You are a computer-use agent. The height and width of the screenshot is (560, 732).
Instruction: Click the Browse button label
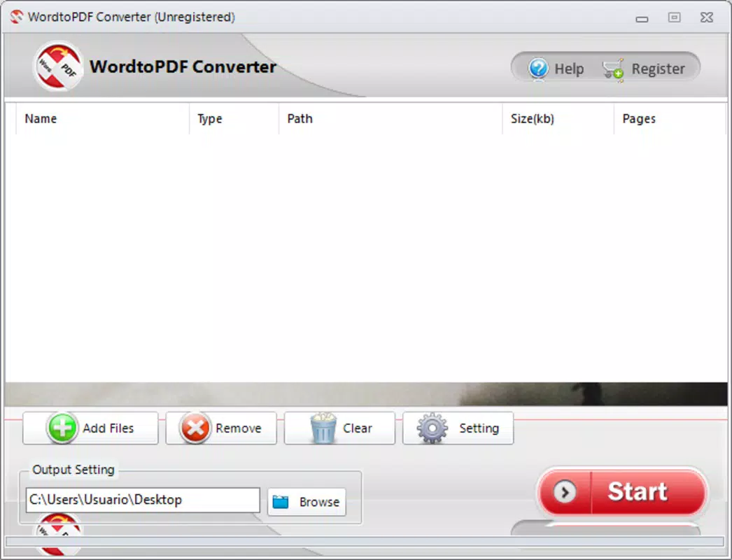319,502
